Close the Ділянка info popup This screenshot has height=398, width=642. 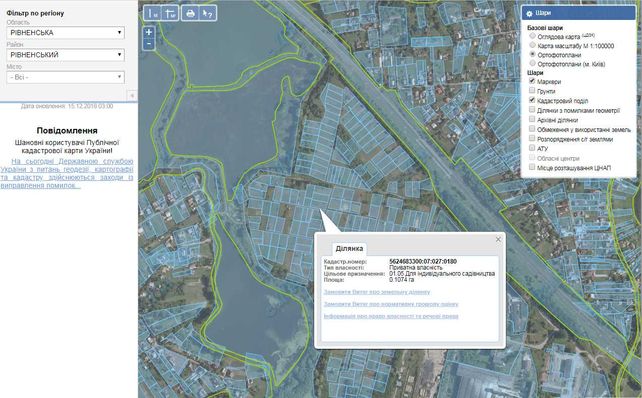[x=498, y=239]
